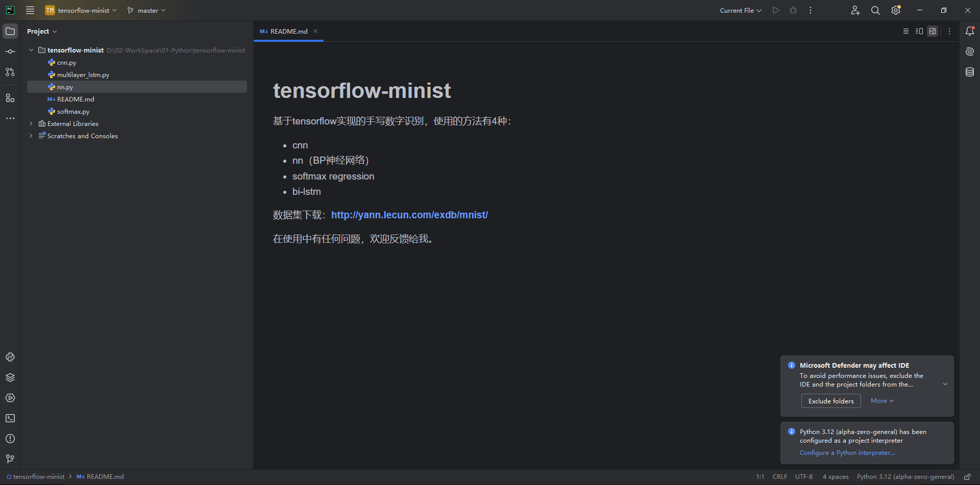Viewport: 980px width, 485px height.
Task: Open Project view dropdown
Action: point(42,31)
